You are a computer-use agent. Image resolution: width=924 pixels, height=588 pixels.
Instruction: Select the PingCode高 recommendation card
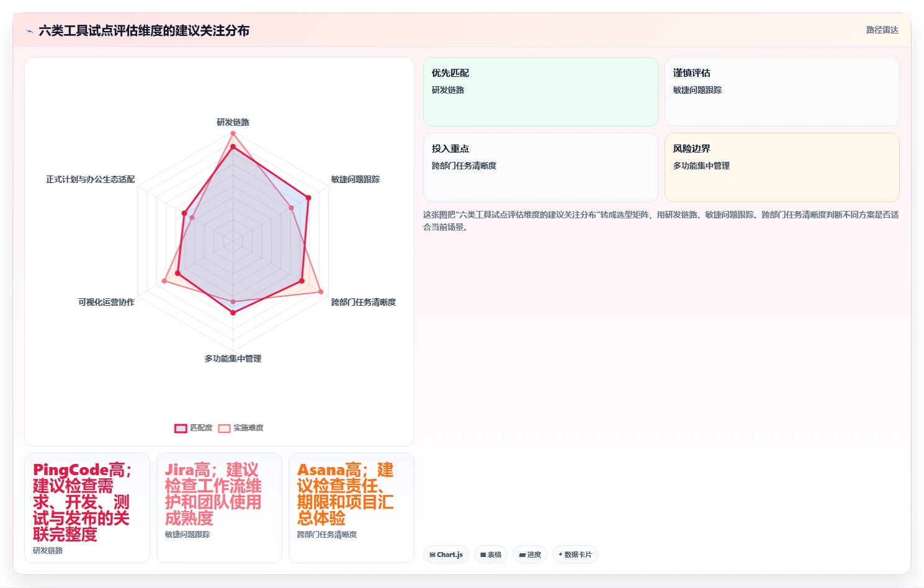click(87, 508)
